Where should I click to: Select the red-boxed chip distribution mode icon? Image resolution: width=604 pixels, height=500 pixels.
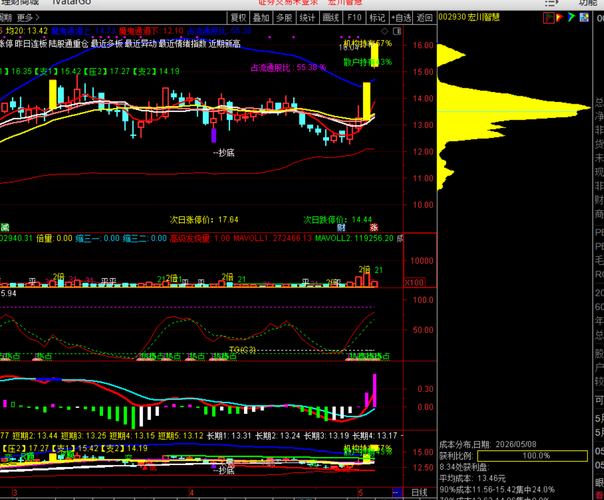pyautogui.click(x=549, y=17)
